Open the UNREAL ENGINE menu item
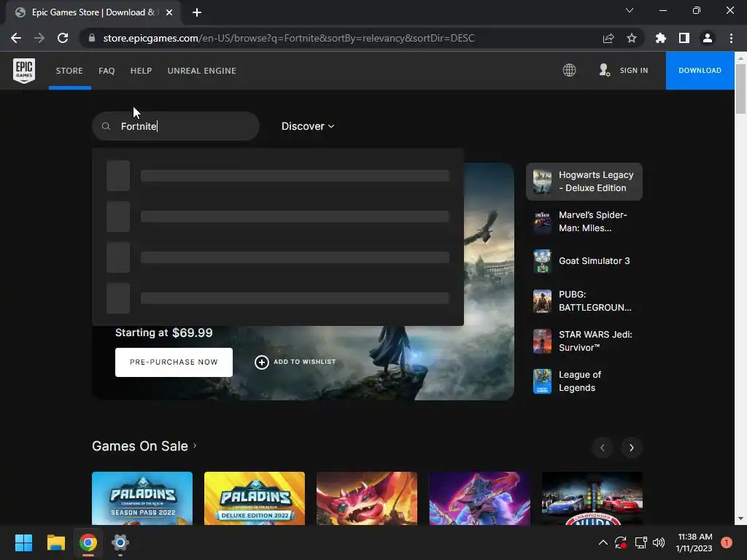This screenshot has height=560, width=747. (202, 71)
